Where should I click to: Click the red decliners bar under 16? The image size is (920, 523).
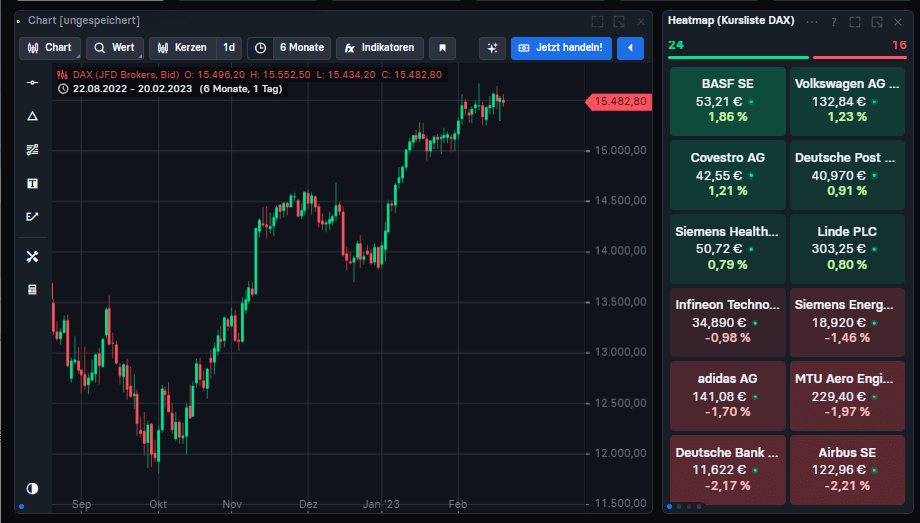point(860,58)
